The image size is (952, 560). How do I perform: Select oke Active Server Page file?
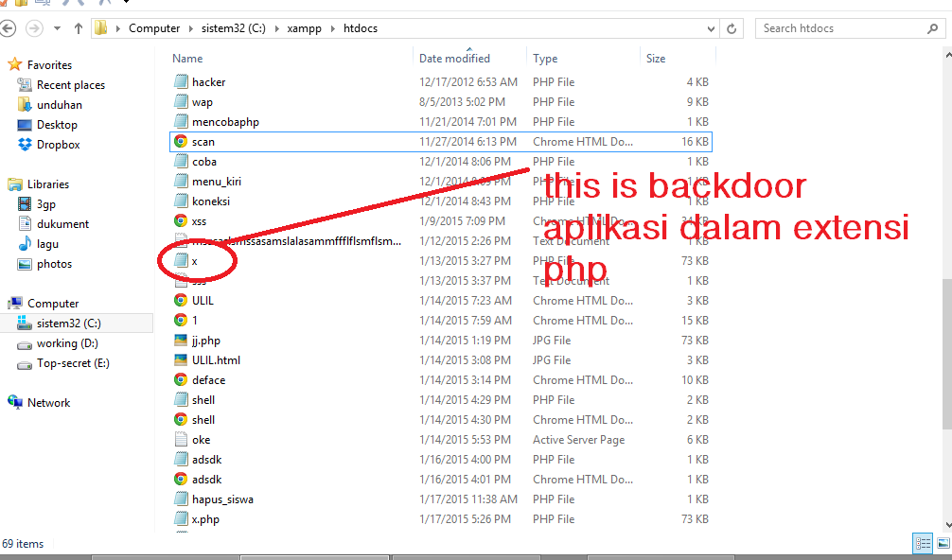click(x=442, y=440)
